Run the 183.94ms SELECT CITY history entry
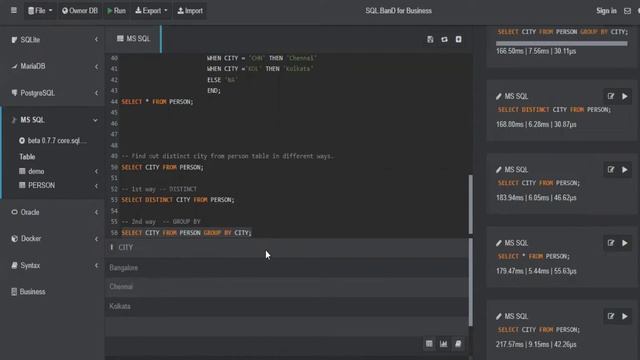The height and width of the screenshot is (360, 640). pos(625,169)
